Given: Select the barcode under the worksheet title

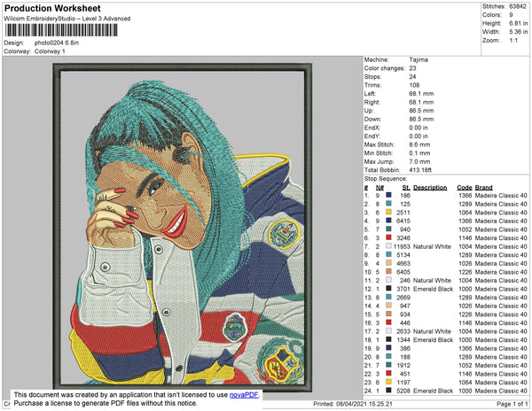Looking at the screenshot, I should click(x=61, y=30).
